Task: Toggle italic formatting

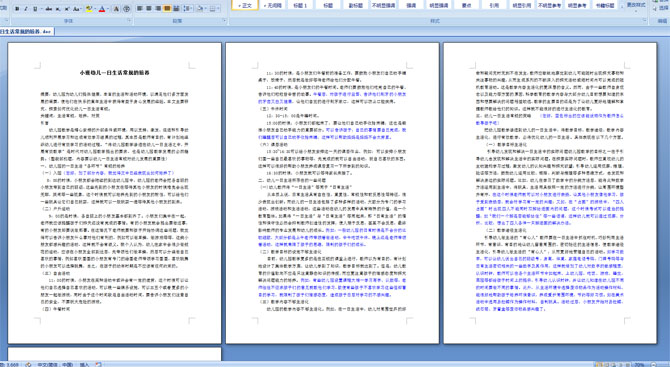Action: click(x=26, y=9)
